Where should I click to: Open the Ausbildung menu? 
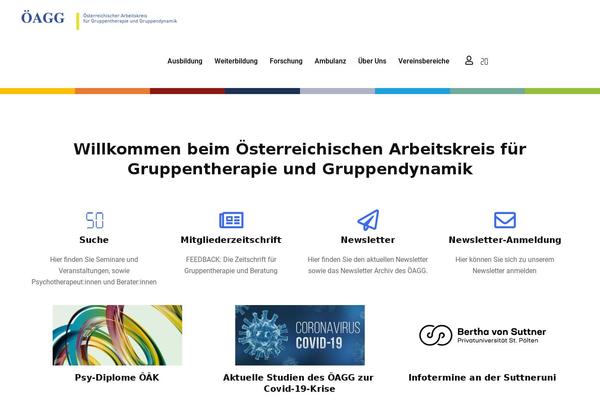coord(185,61)
